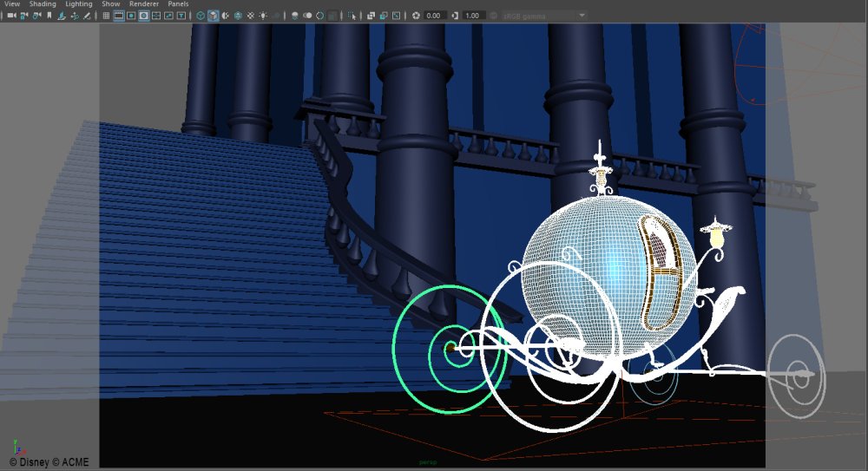Toggle the Field Chart icon
The height and width of the screenshot is (471, 868).
click(156, 16)
